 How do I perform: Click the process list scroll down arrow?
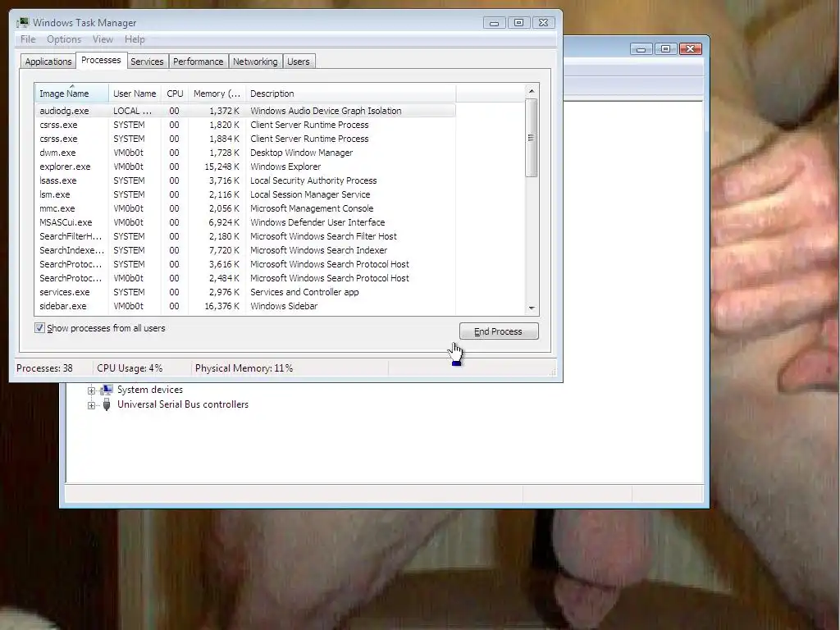click(x=532, y=308)
